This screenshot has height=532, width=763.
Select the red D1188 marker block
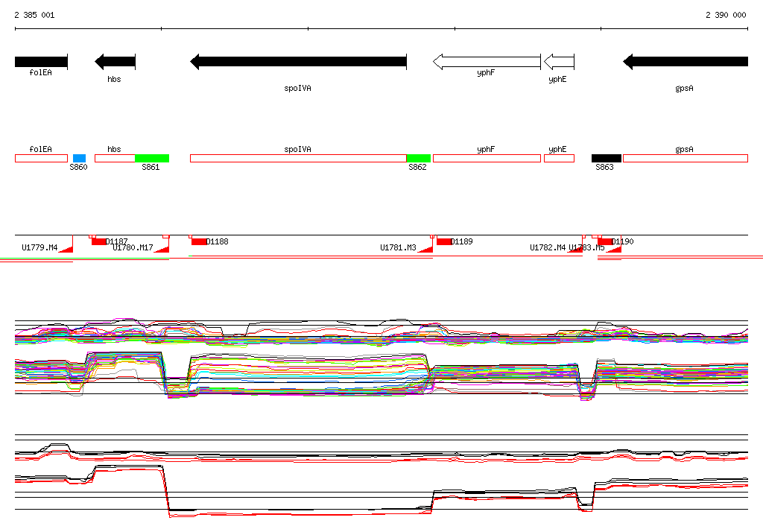pyautogui.click(x=199, y=241)
